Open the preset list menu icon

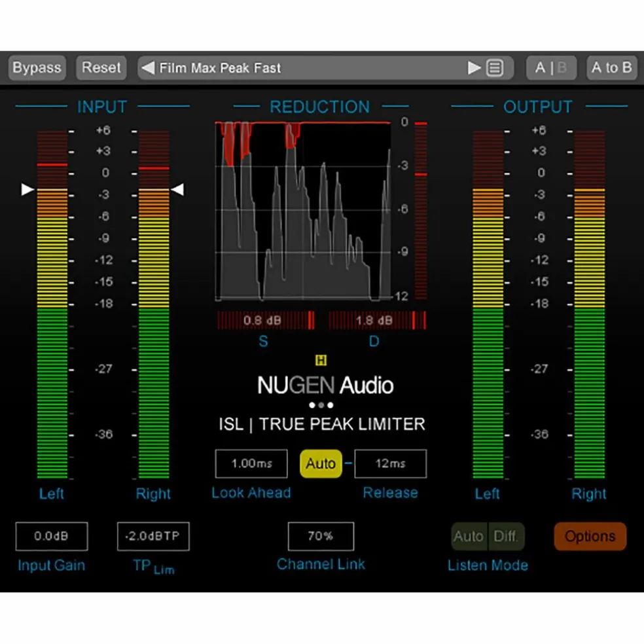(x=495, y=68)
